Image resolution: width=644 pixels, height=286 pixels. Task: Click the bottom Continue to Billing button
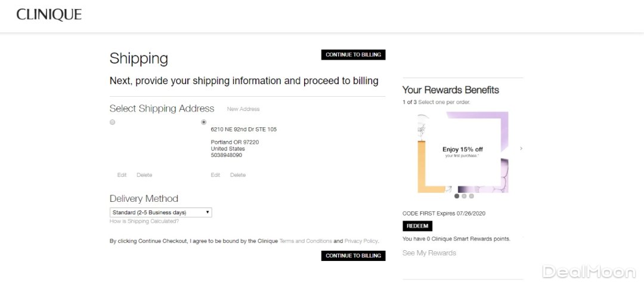[x=353, y=256]
